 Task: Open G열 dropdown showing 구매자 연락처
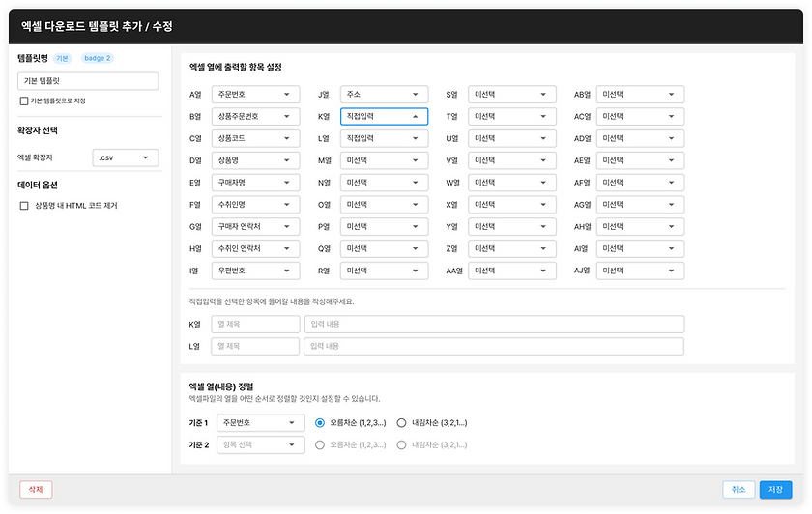point(256,227)
